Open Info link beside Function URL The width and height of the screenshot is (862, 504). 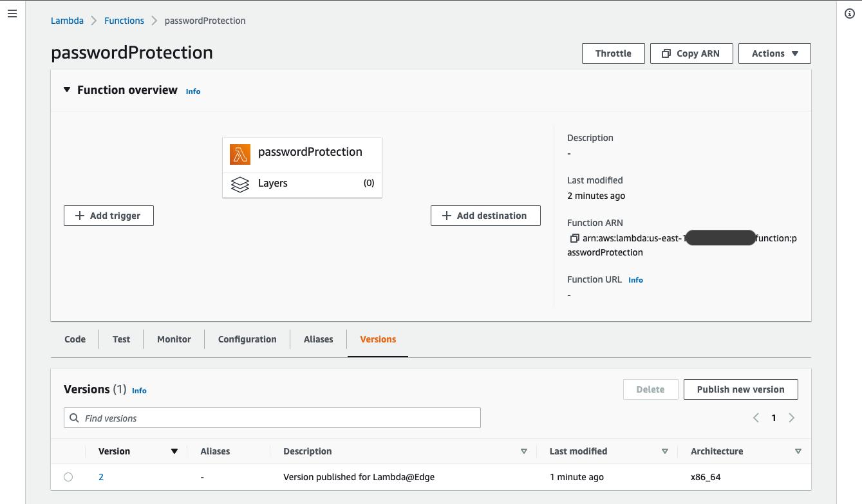click(635, 280)
